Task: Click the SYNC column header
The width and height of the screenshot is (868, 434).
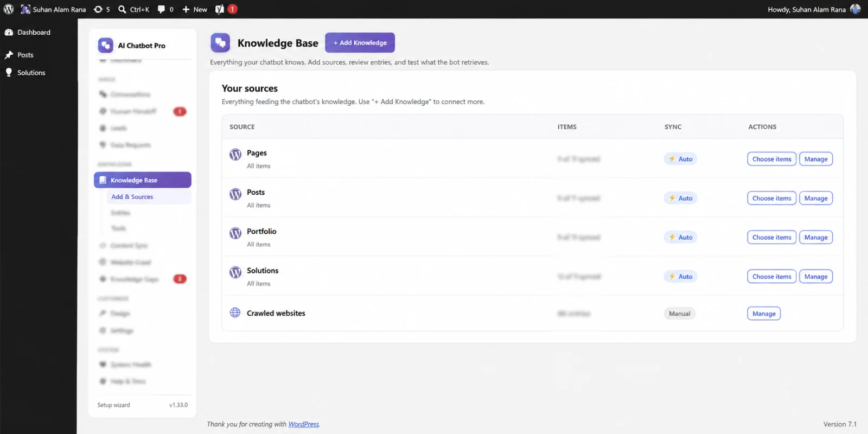Action: [673, 127]
